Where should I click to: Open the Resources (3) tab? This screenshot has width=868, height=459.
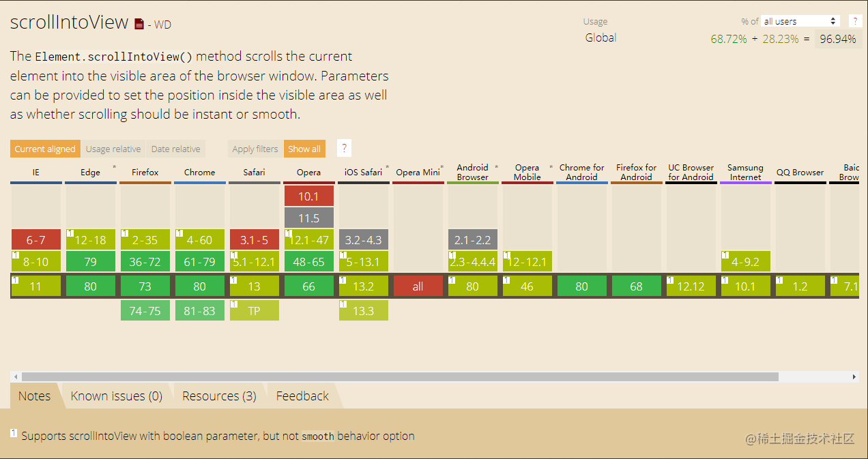coord(219,396)
